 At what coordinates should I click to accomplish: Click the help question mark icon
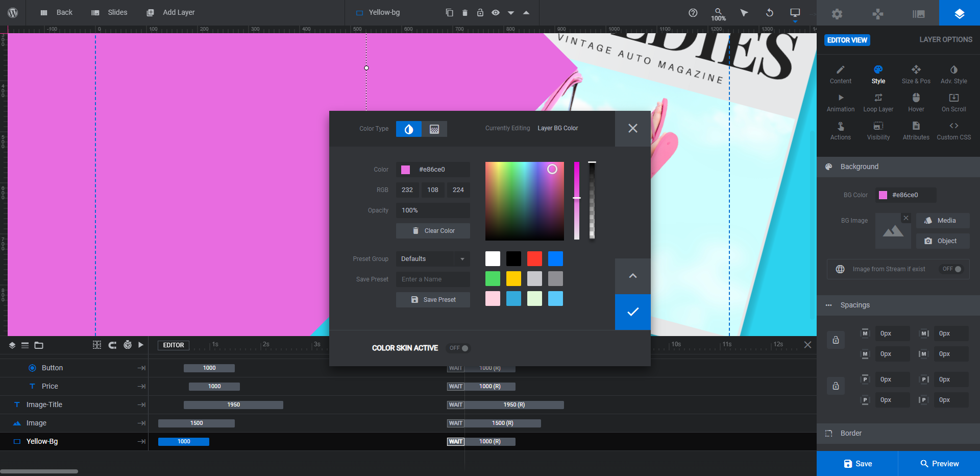tap(693, 13)
